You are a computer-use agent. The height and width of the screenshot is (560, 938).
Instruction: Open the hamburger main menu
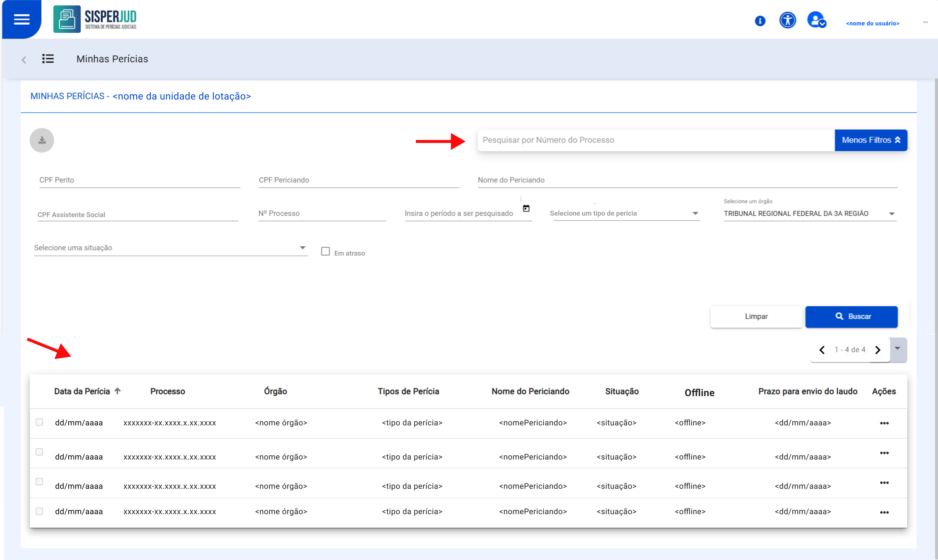22,19
